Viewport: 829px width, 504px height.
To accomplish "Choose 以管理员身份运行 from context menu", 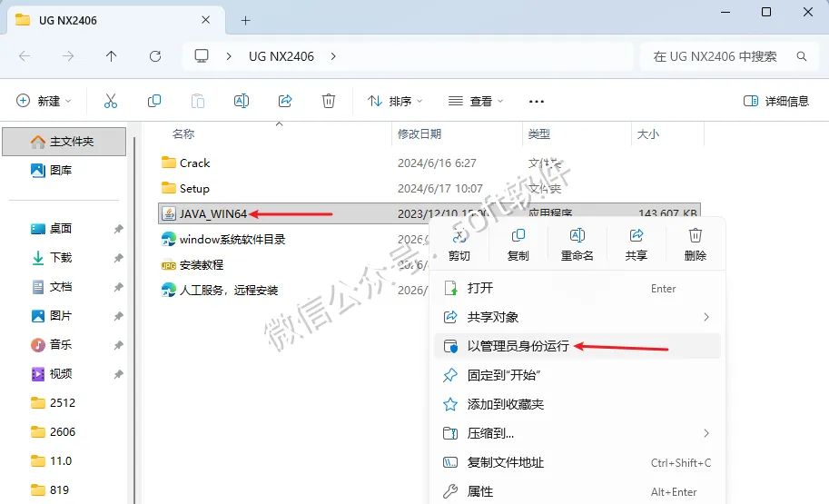I will (x=577, y=346).
